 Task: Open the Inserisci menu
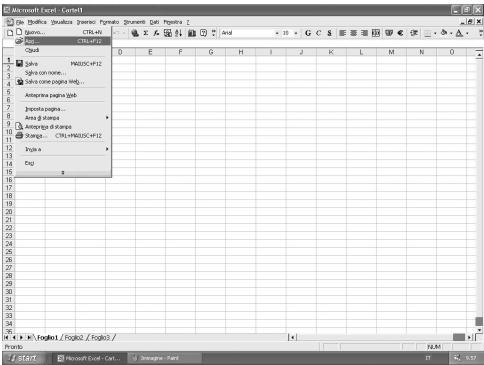(x=86, y=22)
